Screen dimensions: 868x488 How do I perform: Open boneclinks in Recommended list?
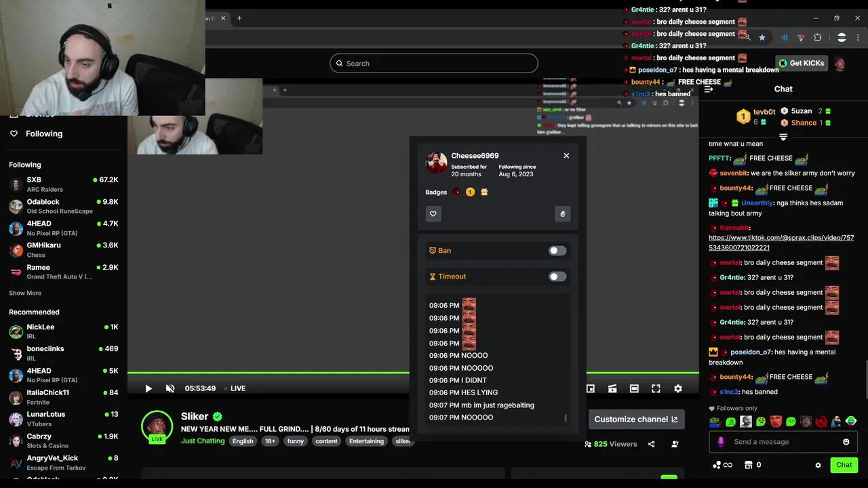coord(64,353)
